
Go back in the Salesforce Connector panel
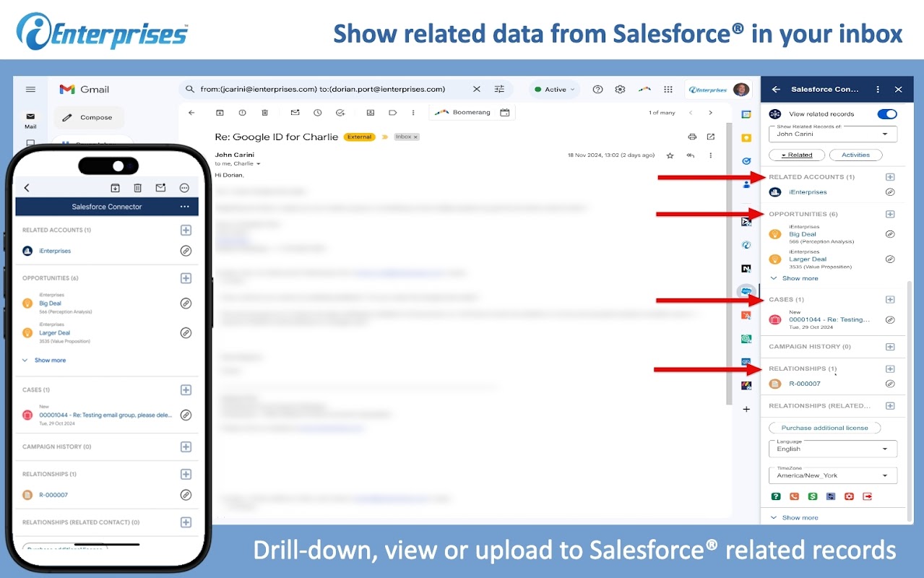pos(776,90)
